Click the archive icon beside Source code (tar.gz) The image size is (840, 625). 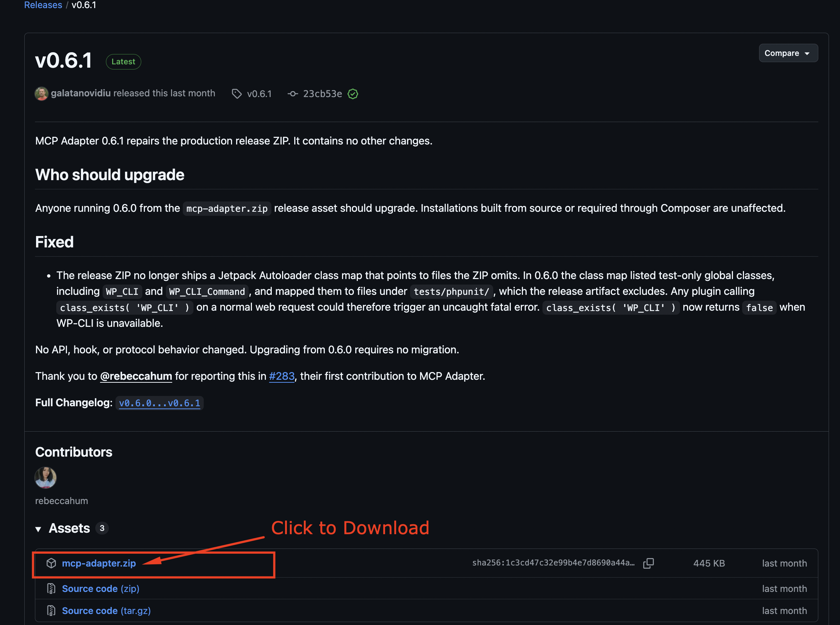[51, 611]
